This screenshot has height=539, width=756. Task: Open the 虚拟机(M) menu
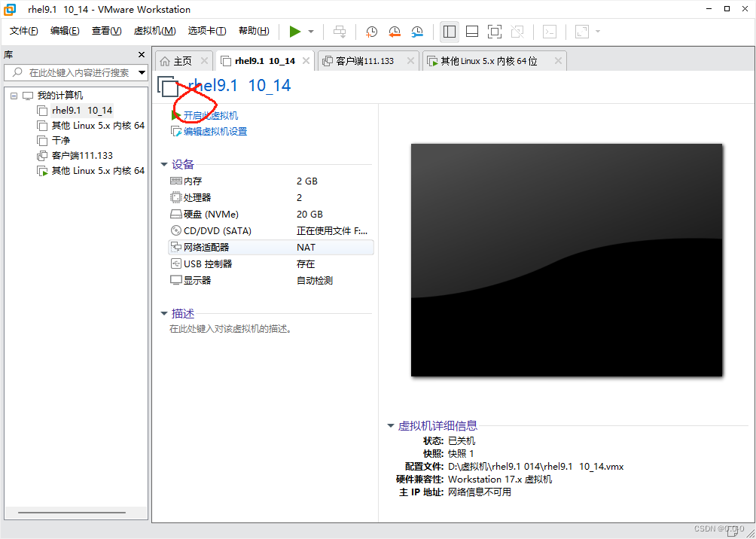[155, 32]
